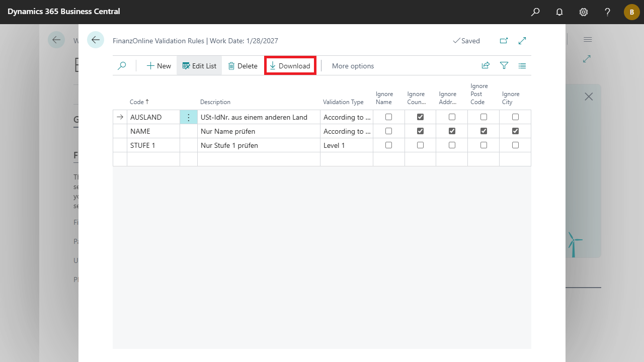Delete the selected rule
644x362 pixels.
(243, 66)
